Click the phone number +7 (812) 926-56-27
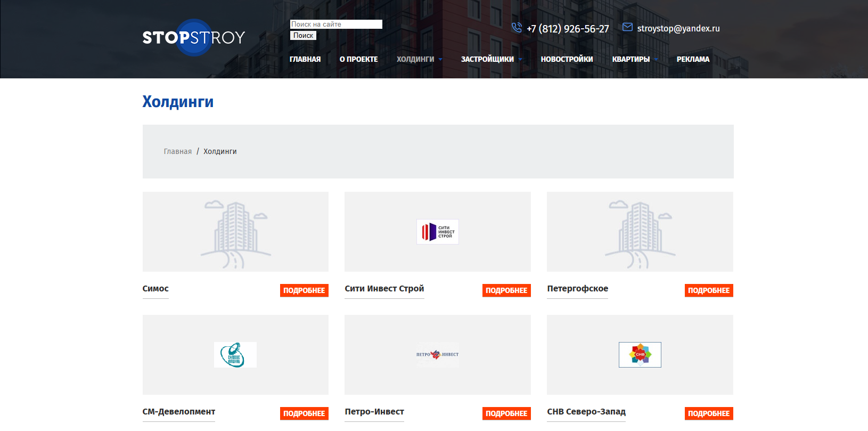Screen dimensions: 868x431 [x=568, y=29]
